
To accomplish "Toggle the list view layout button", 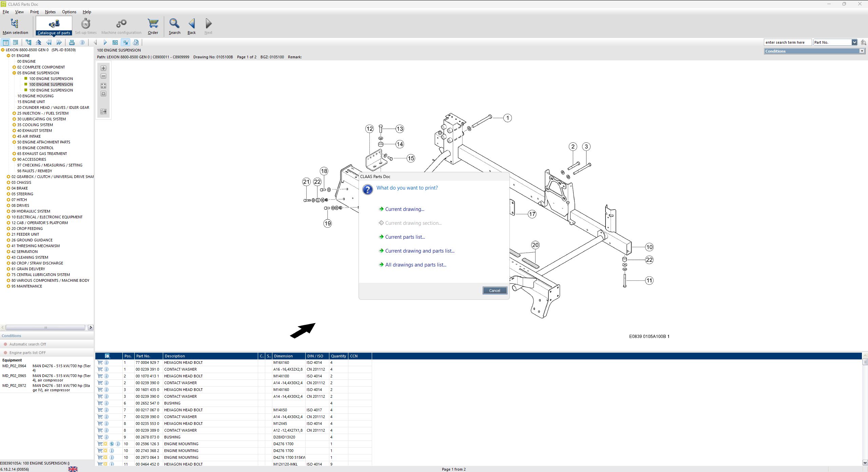I will [x=6, y=42].
